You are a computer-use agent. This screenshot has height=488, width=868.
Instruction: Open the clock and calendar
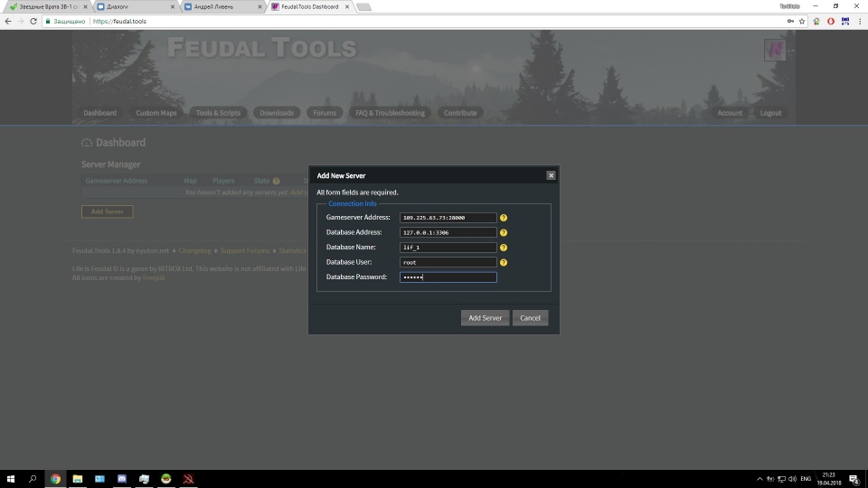(x=829, y=479)
